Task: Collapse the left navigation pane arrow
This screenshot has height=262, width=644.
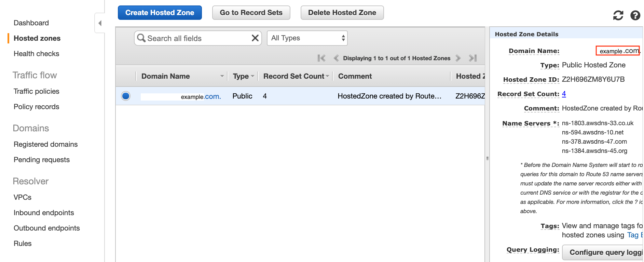Action: coord(100,23)
